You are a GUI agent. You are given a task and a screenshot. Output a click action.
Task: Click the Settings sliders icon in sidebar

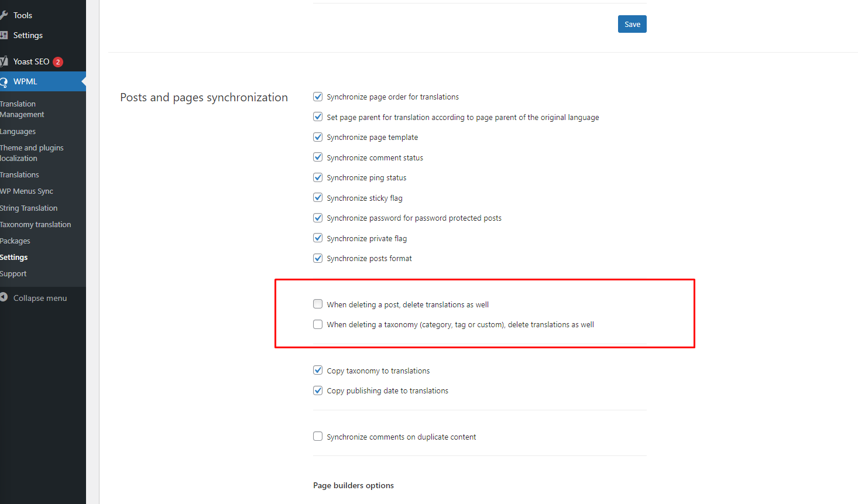point(4,35)
